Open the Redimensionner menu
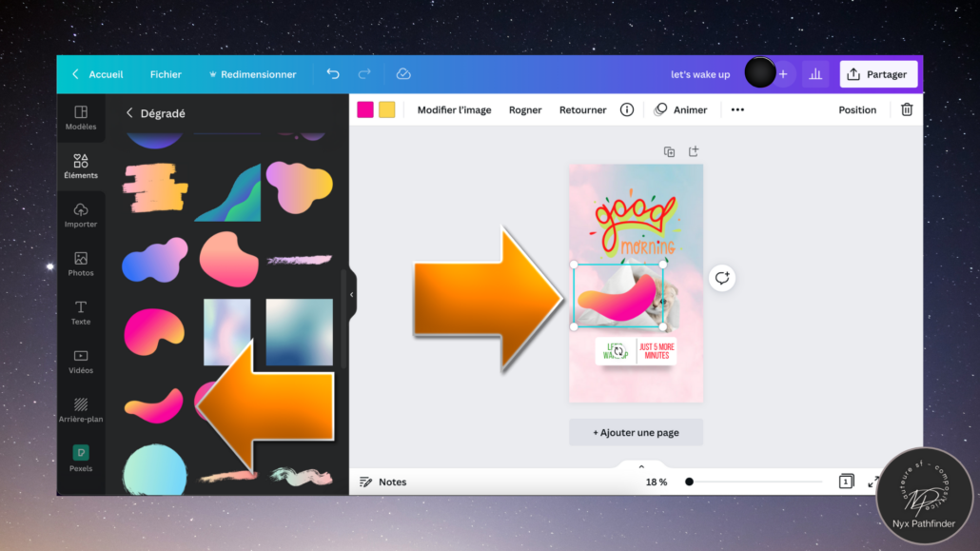This screenshot has height=551, width=980. 252,74
